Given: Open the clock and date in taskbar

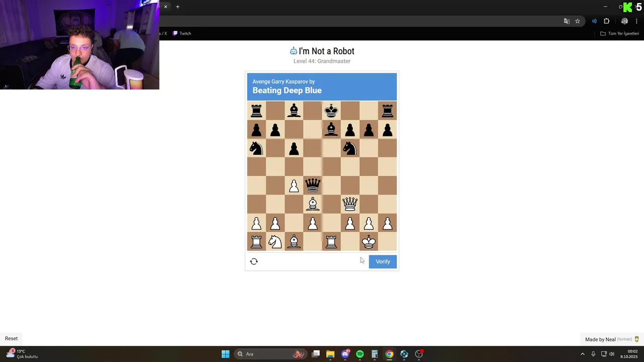Looking at the screenshot, I should 629,354.
